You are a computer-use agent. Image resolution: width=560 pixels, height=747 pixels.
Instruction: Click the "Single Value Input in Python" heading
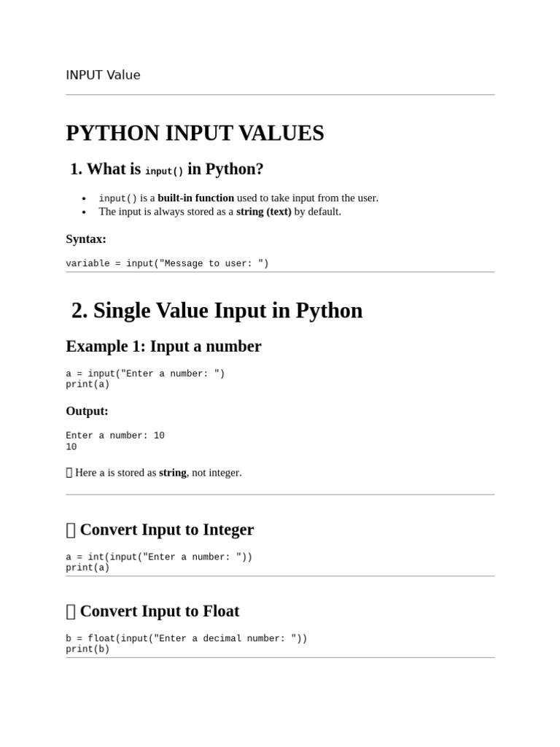(217, 311)
